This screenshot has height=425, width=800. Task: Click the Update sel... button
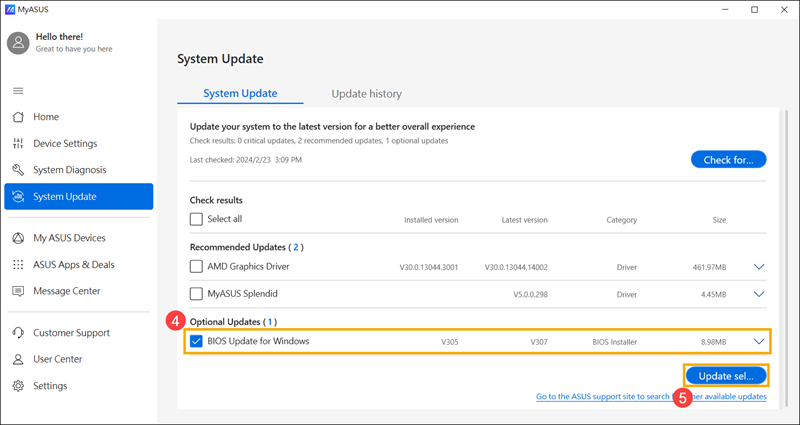(x=726, y=376)
